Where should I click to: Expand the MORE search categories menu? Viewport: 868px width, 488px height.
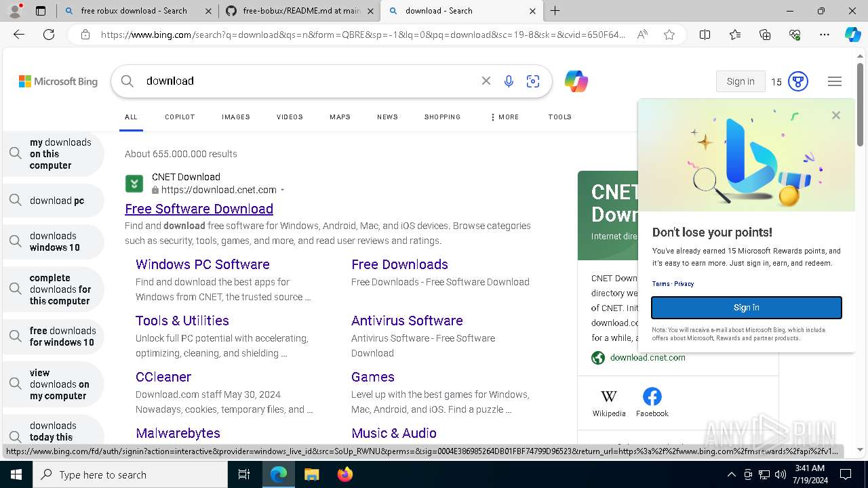[x=505, y=117]
